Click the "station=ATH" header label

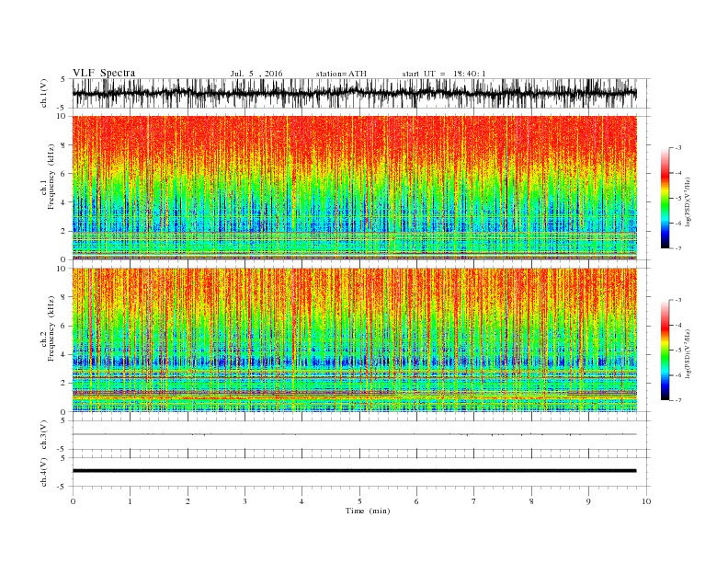coord(341,74)
